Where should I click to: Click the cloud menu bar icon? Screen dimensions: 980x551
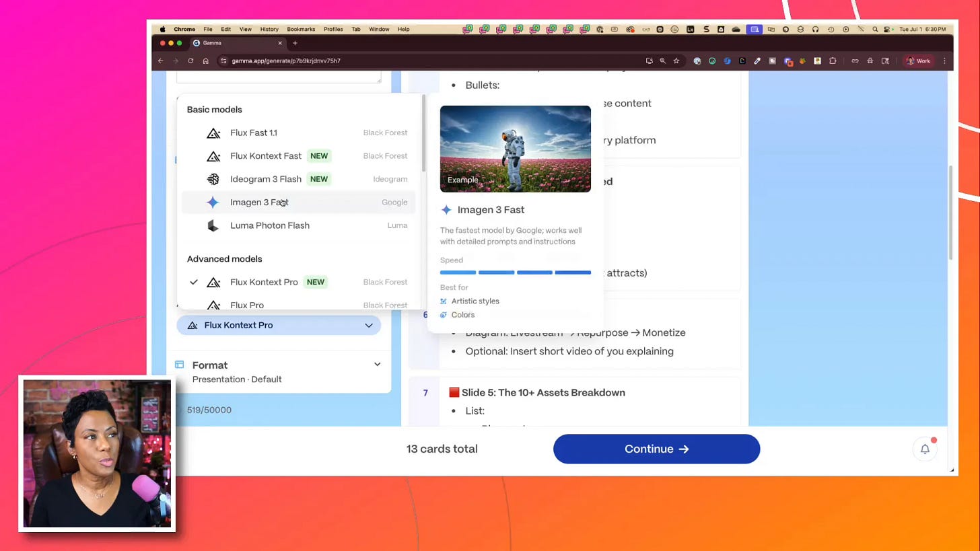pyautogui.click(x=736, y=29)
